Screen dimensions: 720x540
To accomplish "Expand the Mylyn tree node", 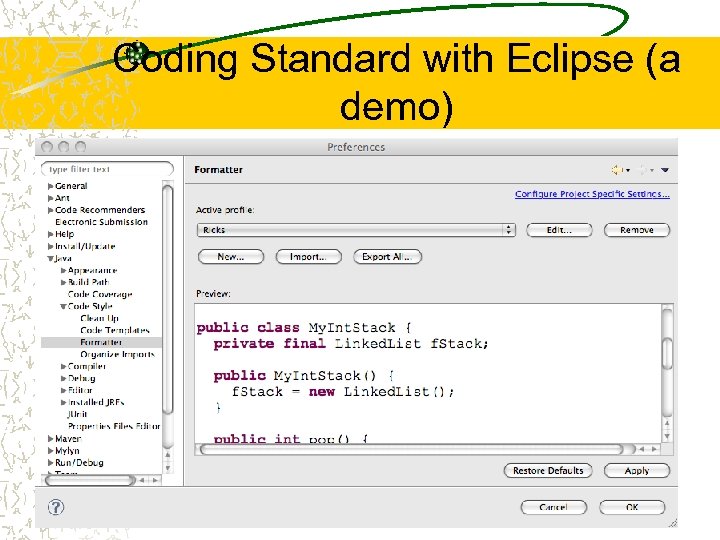I will tap(51, 450).
